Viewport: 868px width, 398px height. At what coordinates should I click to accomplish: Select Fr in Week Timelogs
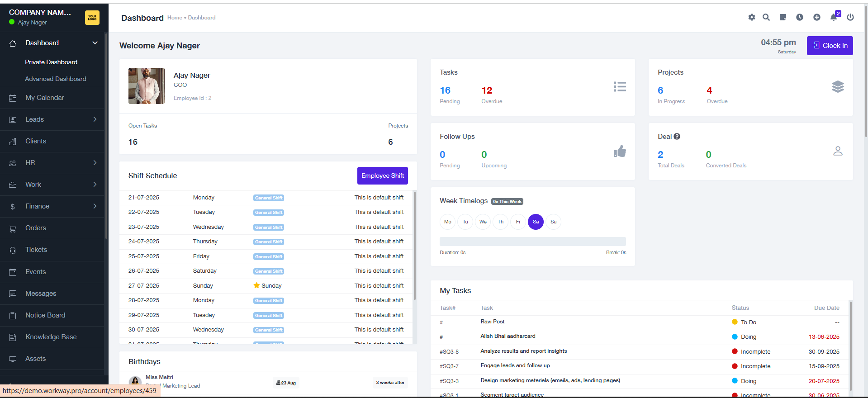click(x=518, y=222)
